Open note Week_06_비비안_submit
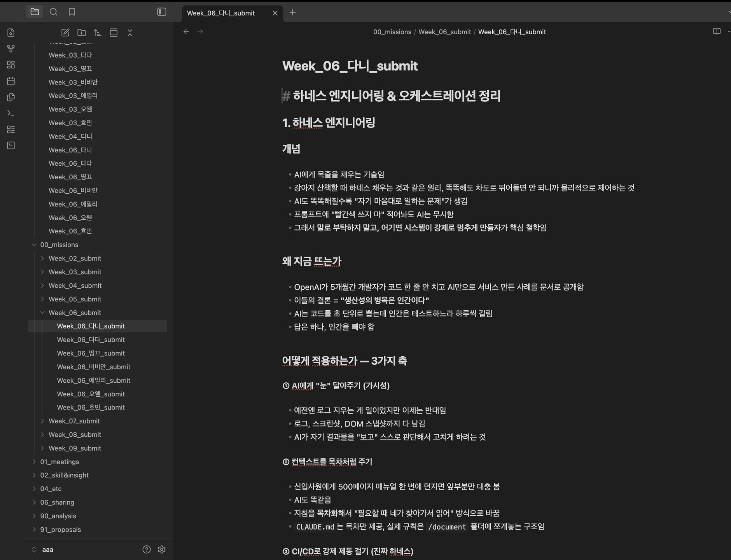The image size is (731, 560). click(93, 367)
